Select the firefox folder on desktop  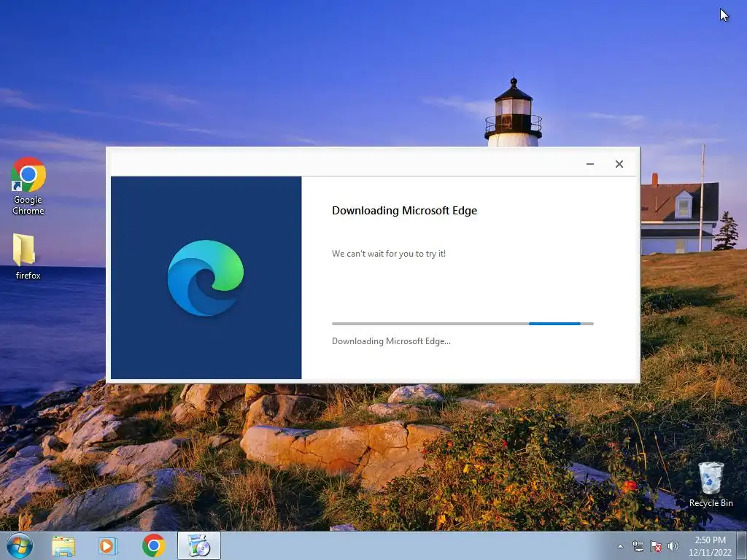click(27, 257)
